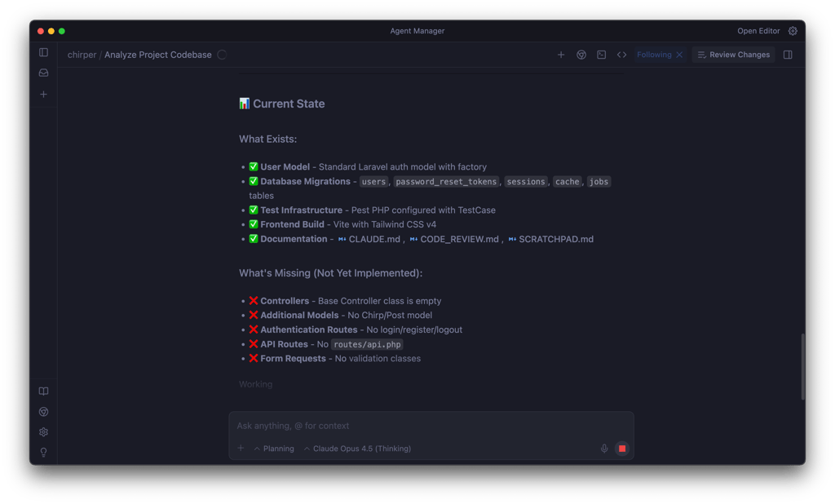This screenshot has height=504, width=835.
Task: Add context with plus icon in prompt box
Action: (241, 448)
